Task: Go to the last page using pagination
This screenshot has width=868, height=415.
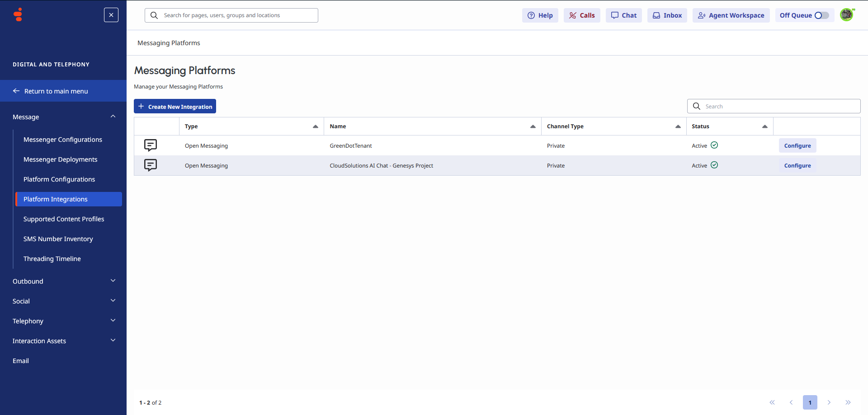Action: [x=848, y=402]
